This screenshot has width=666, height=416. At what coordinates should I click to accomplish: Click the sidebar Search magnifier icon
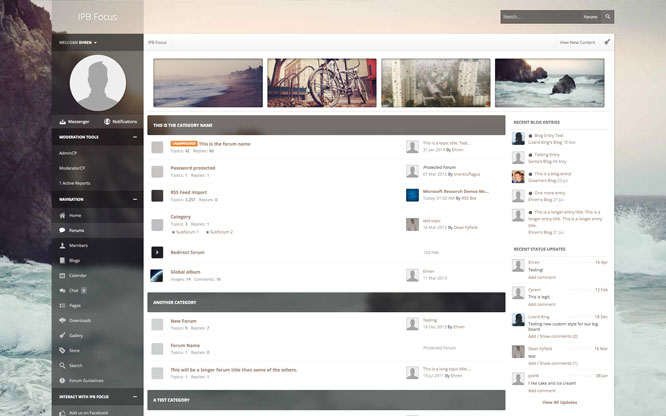62,365
